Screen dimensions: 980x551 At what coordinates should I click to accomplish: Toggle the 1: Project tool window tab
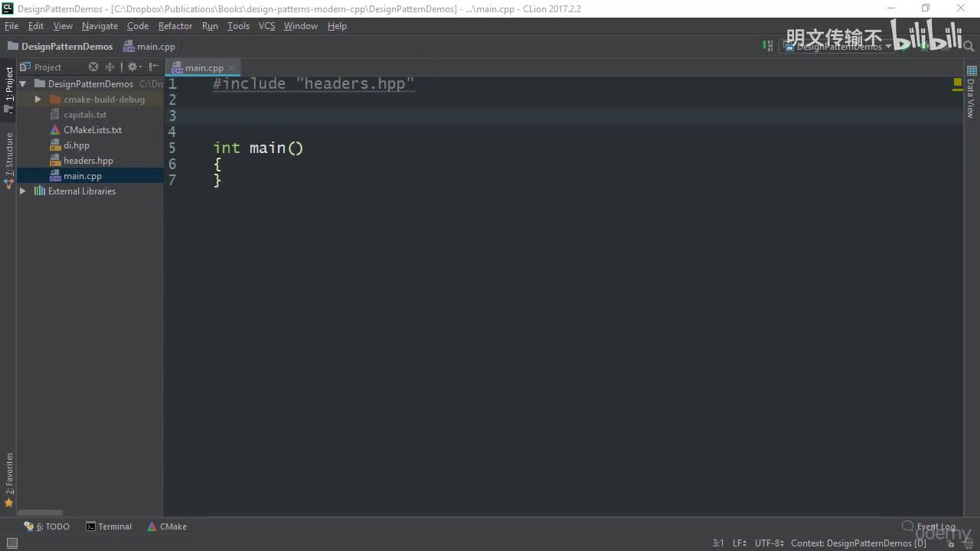pos(8,90)
